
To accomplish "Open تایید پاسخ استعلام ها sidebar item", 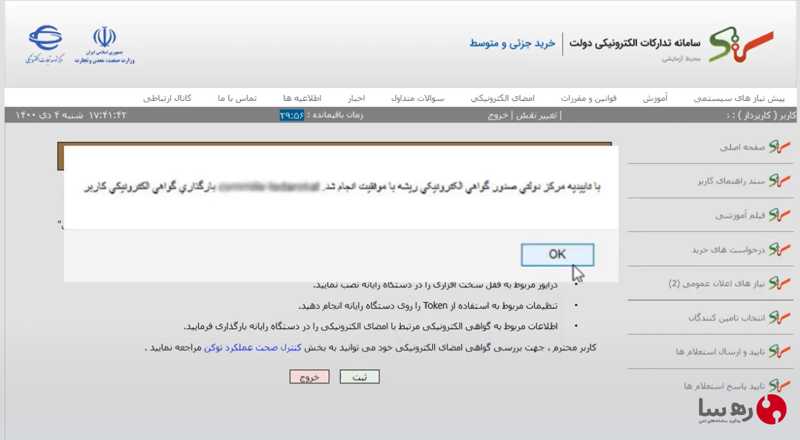I will click(724, 386).
